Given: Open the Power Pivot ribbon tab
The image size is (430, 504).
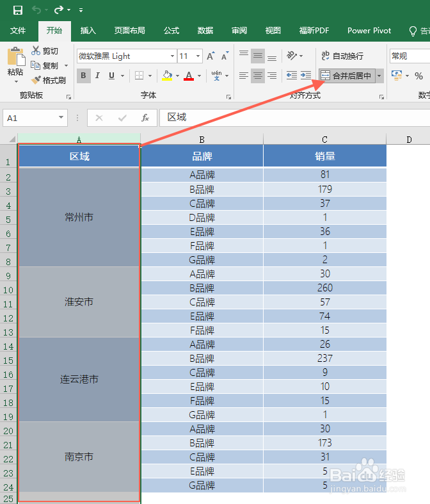Looking at the screenshot, I should (369, 31).
